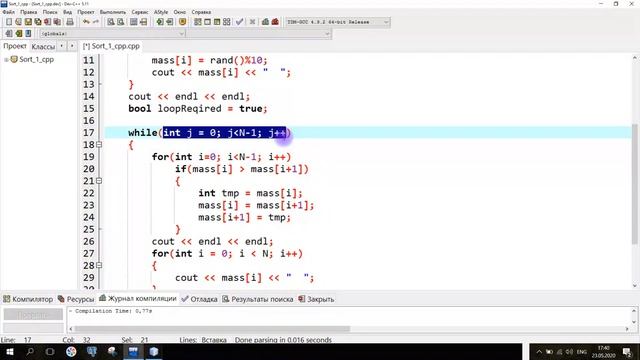Click the 'Вставка' insert mode status text

coord(214,340)
